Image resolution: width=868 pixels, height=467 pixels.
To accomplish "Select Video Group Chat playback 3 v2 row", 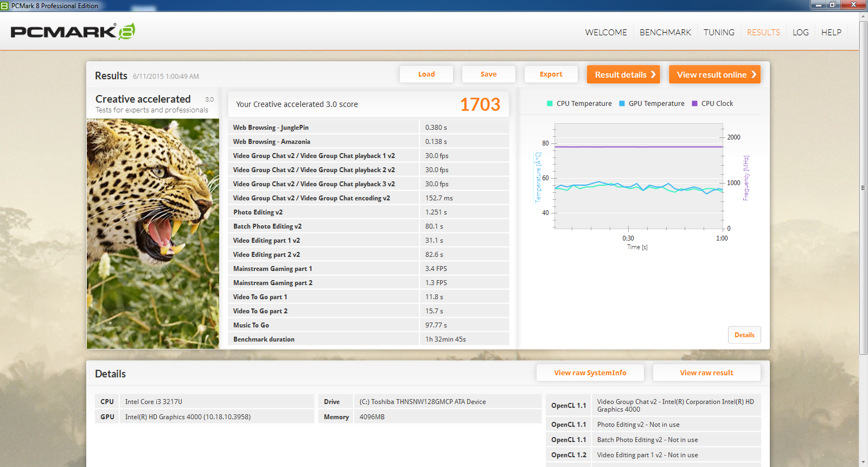I will (368, 184).
